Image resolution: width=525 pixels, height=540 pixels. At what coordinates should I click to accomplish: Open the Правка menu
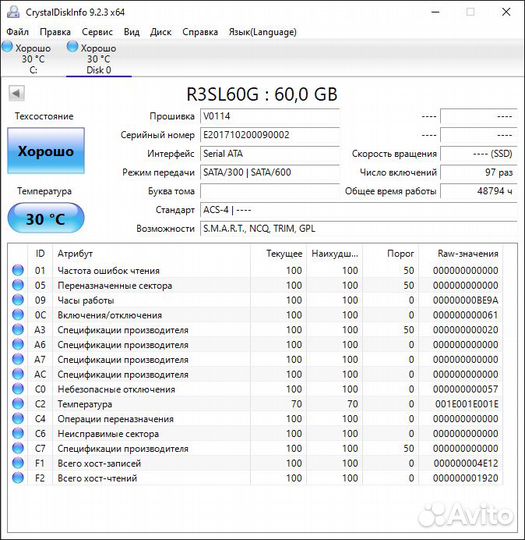click(x=55, y=32)
